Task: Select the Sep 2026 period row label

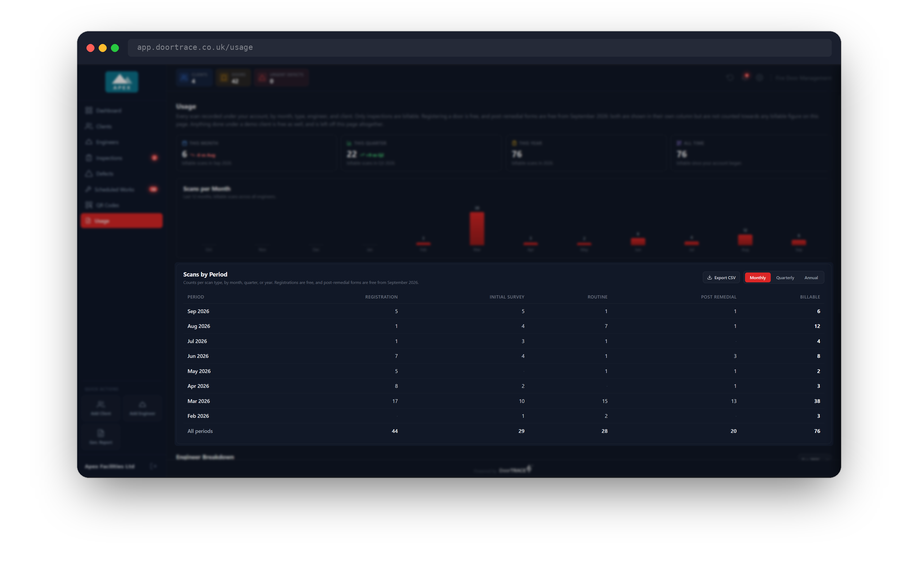Action: coord(198,311)
